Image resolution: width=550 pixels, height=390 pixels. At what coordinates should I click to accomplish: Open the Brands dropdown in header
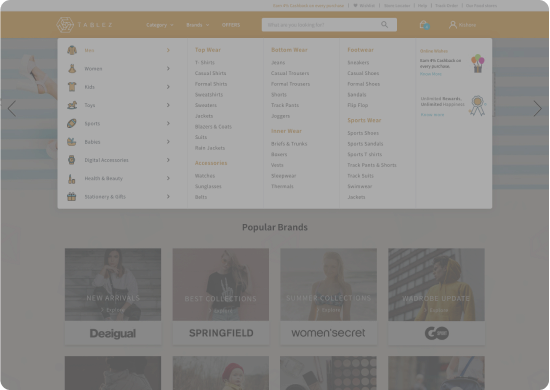pyautogui.click(x=197, y=25)
